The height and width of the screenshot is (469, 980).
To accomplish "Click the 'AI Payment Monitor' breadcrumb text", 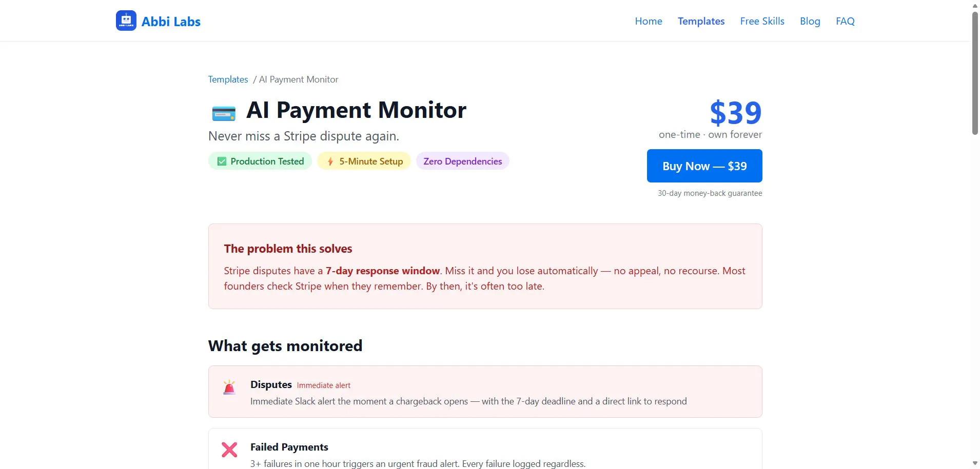I will pos(299,79).
